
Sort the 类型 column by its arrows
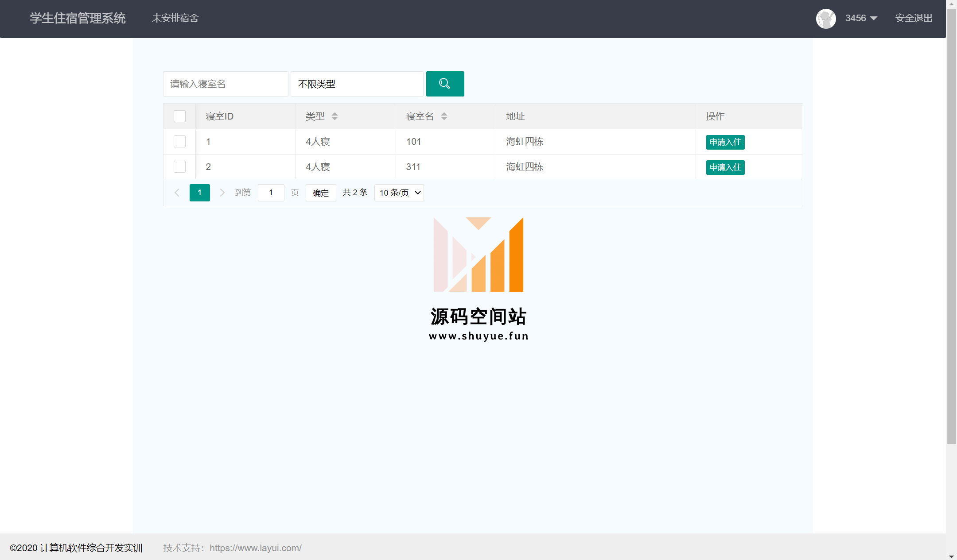[x=335, y=116]
